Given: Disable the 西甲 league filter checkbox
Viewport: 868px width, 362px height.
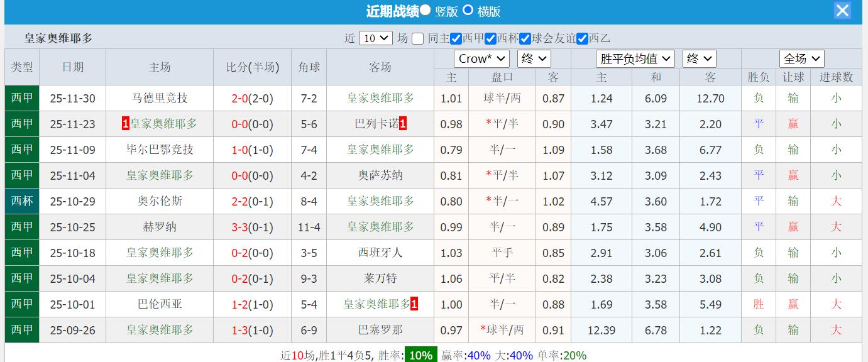Looking at the screenshot, I should (x=455, y=38).
